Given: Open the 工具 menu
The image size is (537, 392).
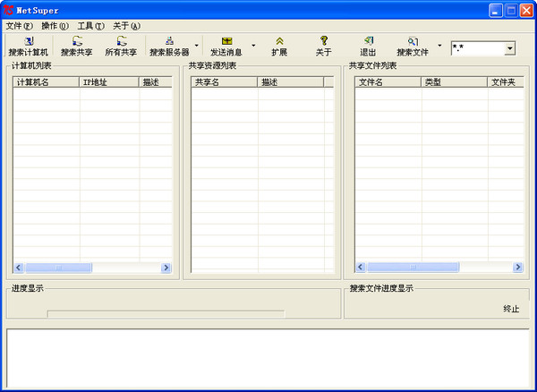Looking at the screenshot, I should coord(90,26).
